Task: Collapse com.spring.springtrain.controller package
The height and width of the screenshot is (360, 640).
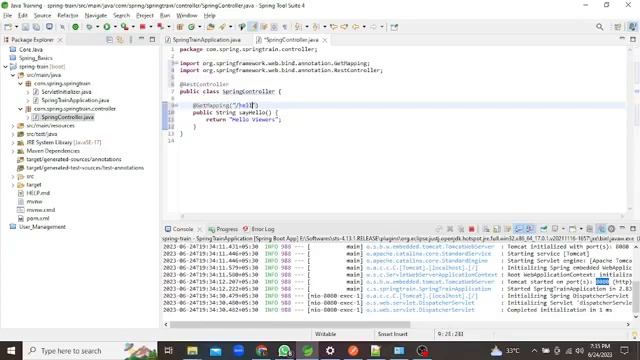Action: click(20, 109)
